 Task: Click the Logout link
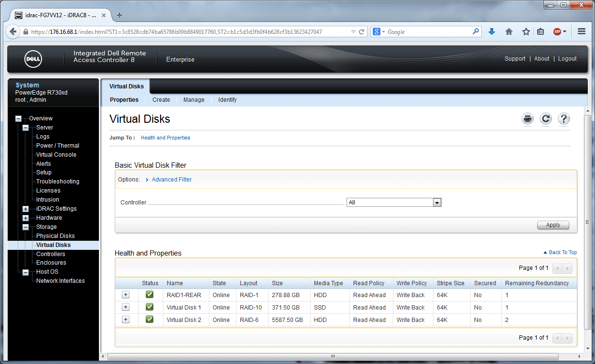[x=567, y=59]
